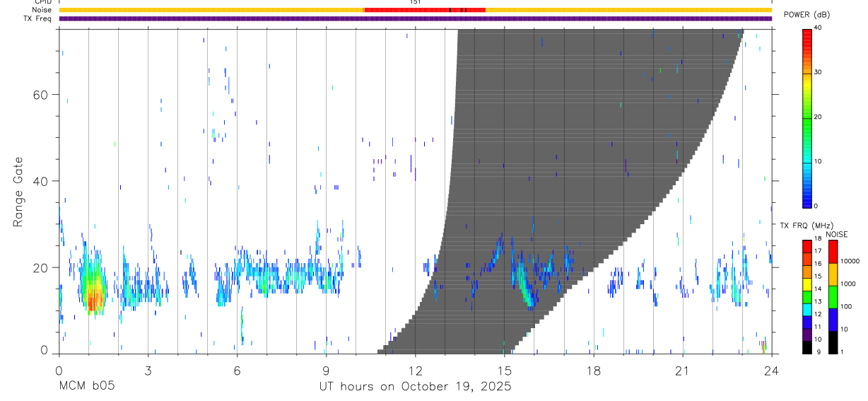This screenshot has width=868, height=401.
Task: Click the 0 tick on UT hours axis
Action: 59,370
